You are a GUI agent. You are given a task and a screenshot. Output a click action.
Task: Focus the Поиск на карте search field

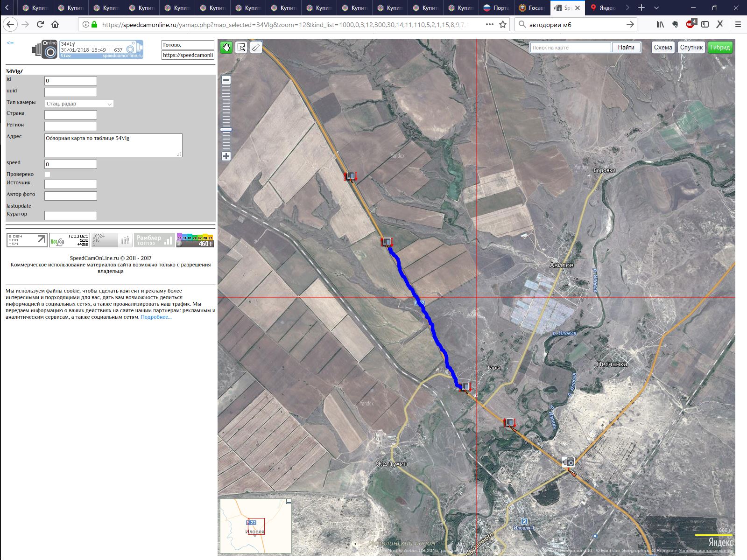point(570,48)
